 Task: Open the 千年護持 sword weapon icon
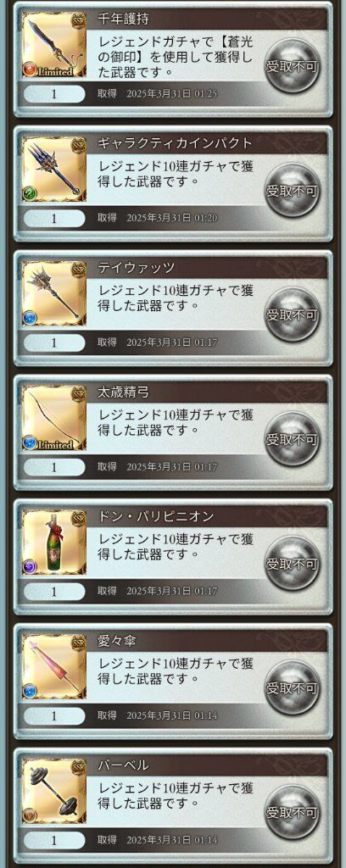[54, 44]
